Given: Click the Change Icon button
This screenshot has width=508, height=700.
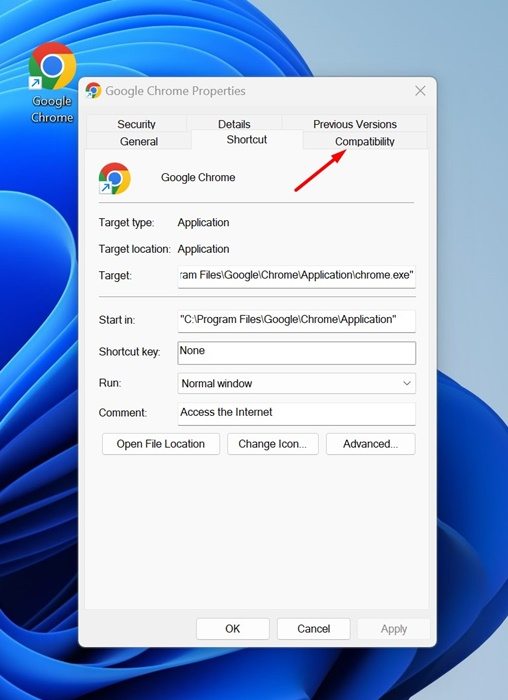Looking at the screenshot, I should 272,444.
